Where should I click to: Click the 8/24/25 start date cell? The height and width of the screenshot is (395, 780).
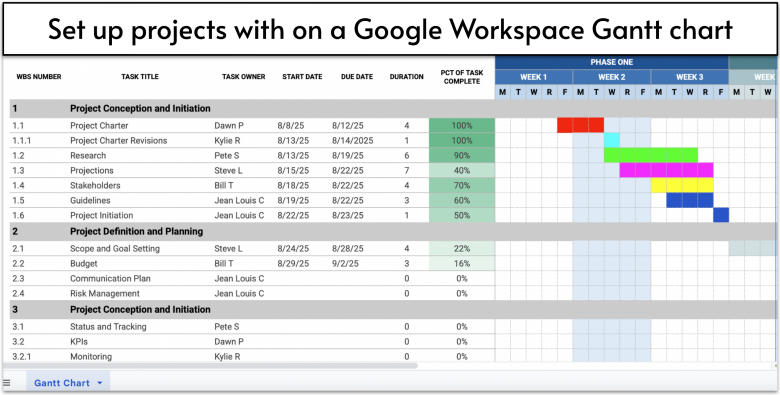(x=293, y=248)
